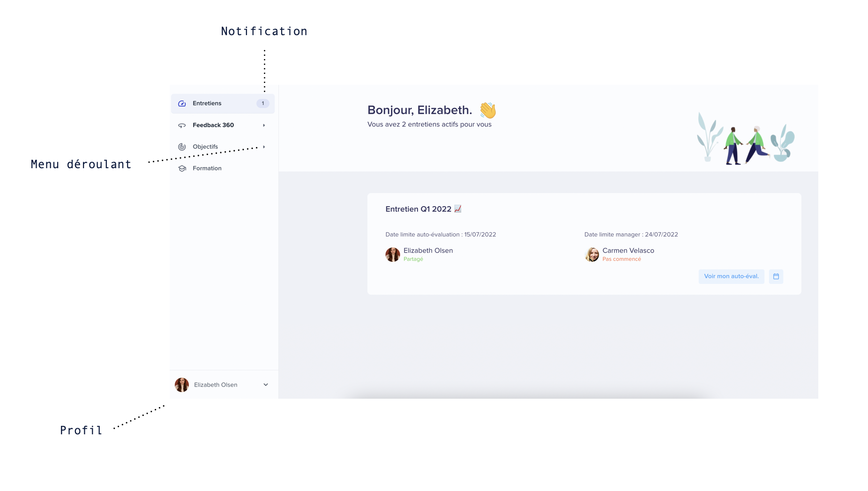This screenshot has height=491, width=868.
Task: Click Carmen Velasco avatar in interview card
Action: click(x=592, y=254)
